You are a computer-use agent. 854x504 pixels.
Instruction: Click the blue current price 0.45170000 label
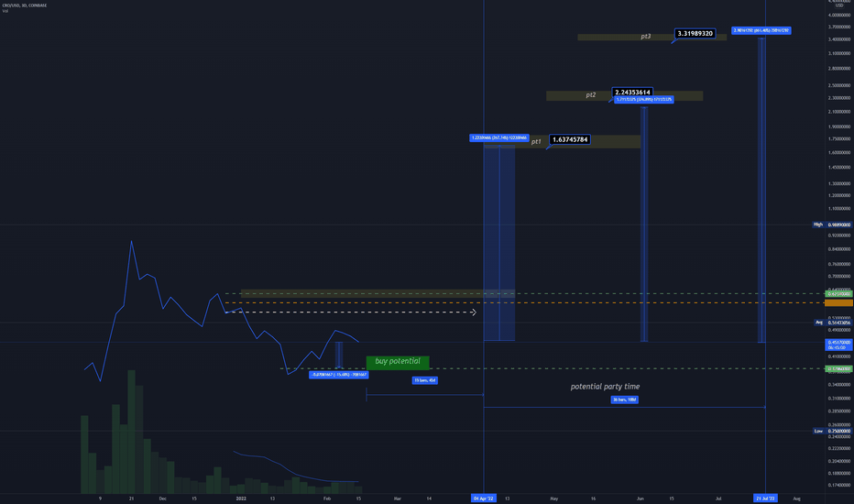(x=838, y=345)
